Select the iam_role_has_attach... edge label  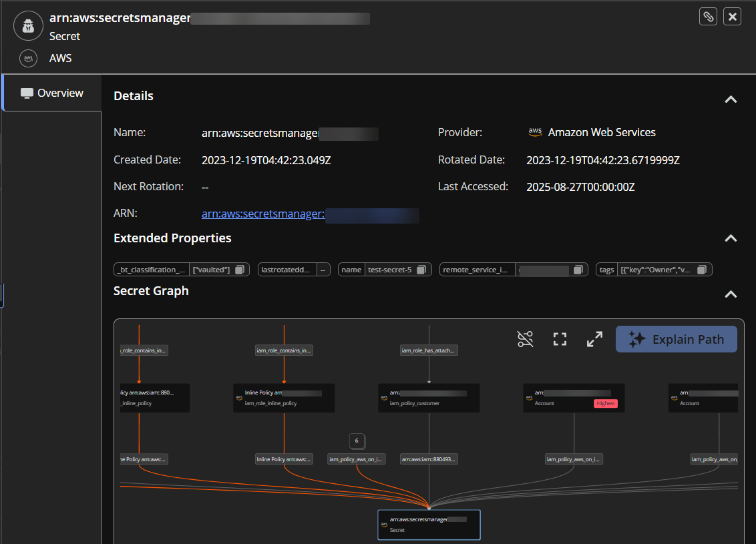point(429,350)
